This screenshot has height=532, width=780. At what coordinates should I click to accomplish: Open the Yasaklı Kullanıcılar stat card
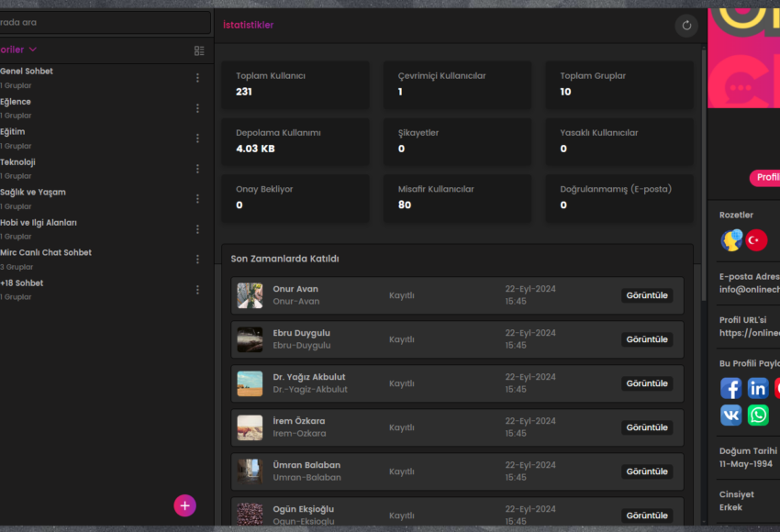coord(619,141)
